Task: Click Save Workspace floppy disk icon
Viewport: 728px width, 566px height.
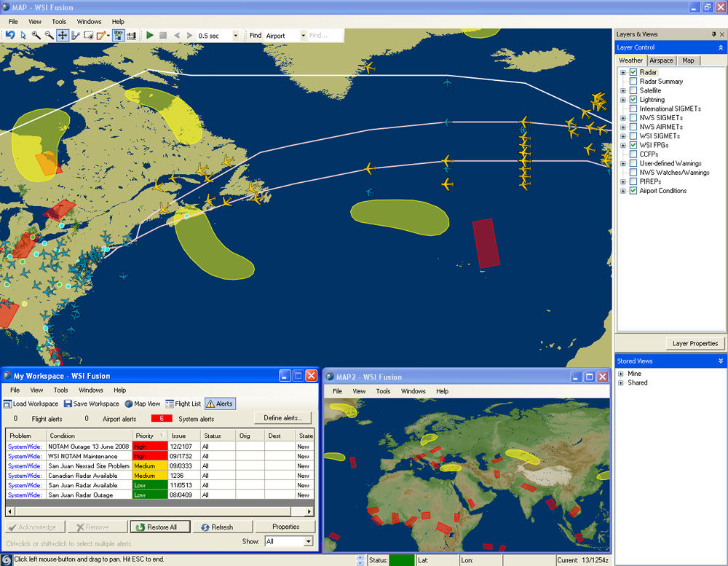Action: click(x=68, y=404)
